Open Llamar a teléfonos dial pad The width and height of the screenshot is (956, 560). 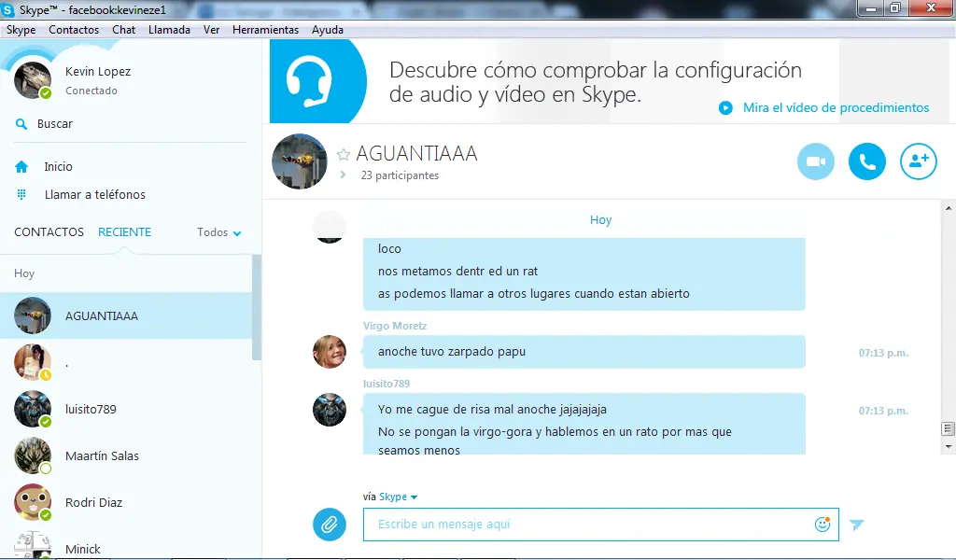point(94,194)
